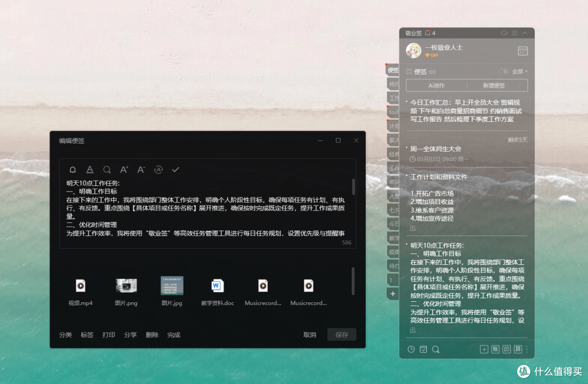Click the text editor scrollbar

(x=353, y=187)
